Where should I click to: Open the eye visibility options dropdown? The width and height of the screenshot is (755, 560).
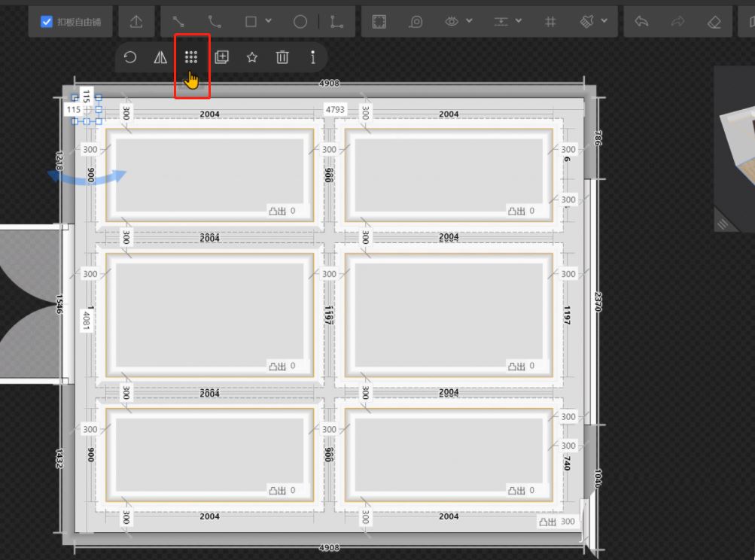tap(458, 22)
